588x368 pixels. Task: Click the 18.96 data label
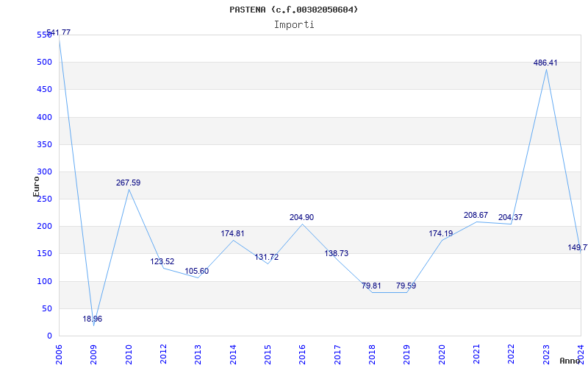tap(93, 319)
